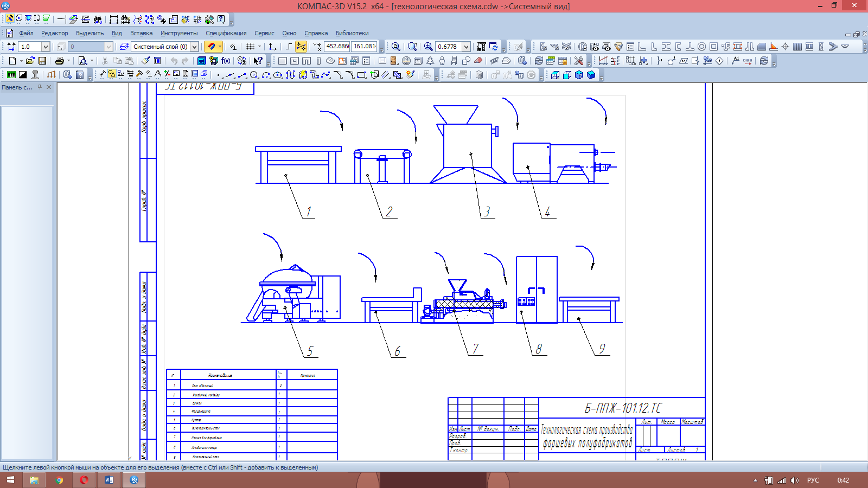Viewport: 868px width, 488px height.
Task: Click the shaded blue cube display icon
Action: tap(591, 75)
